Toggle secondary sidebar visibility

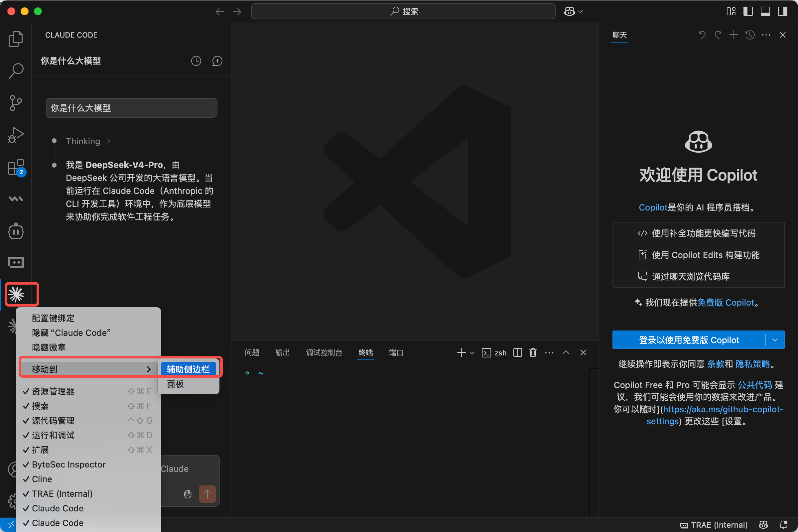(x=783, y=12)
